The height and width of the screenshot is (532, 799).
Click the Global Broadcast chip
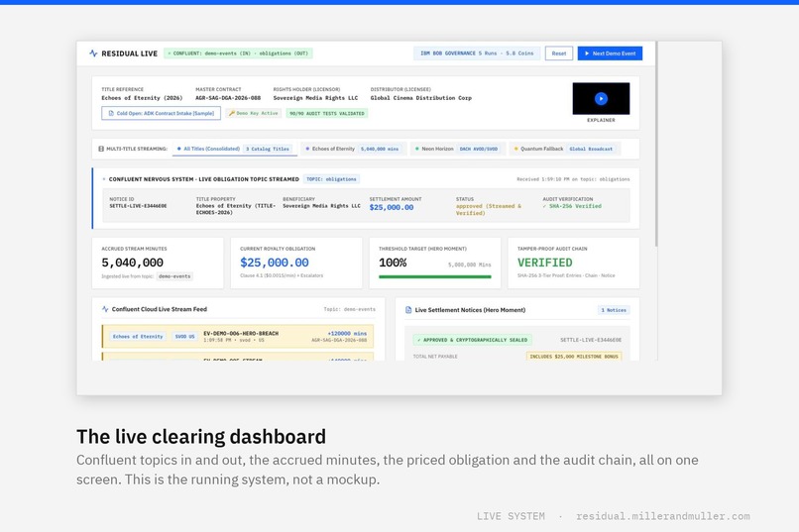(x=591, y=149)
